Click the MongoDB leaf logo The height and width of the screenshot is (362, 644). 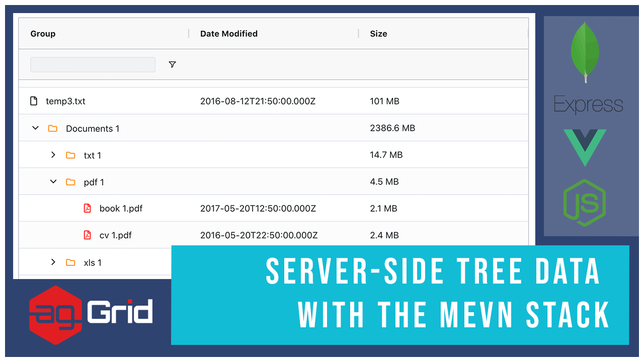coord(585,52)
